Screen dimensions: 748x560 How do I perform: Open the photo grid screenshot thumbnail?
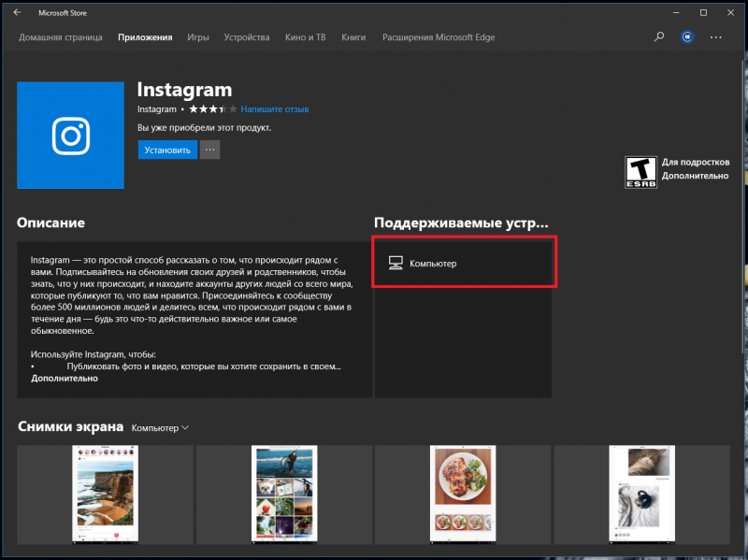click(284, 495)
